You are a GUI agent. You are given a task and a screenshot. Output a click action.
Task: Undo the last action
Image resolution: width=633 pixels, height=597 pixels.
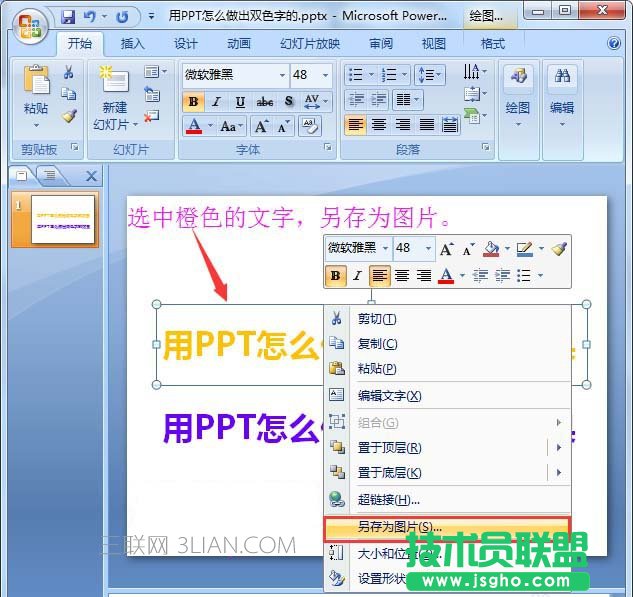click(89, 17)
